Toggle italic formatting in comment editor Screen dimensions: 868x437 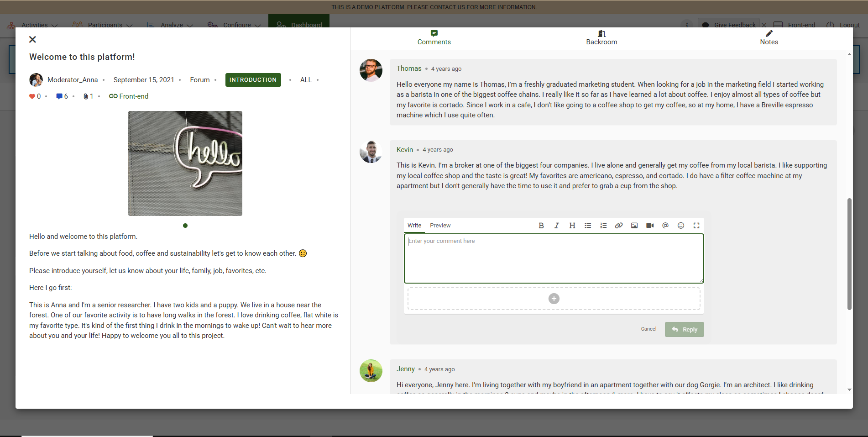coord(557,226)
